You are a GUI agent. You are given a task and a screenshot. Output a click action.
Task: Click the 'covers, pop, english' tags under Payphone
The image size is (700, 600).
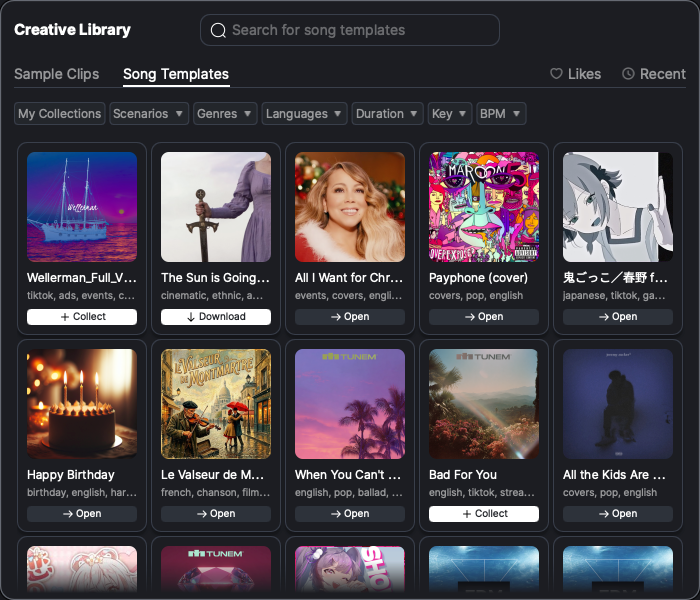[x=476, y=296]
